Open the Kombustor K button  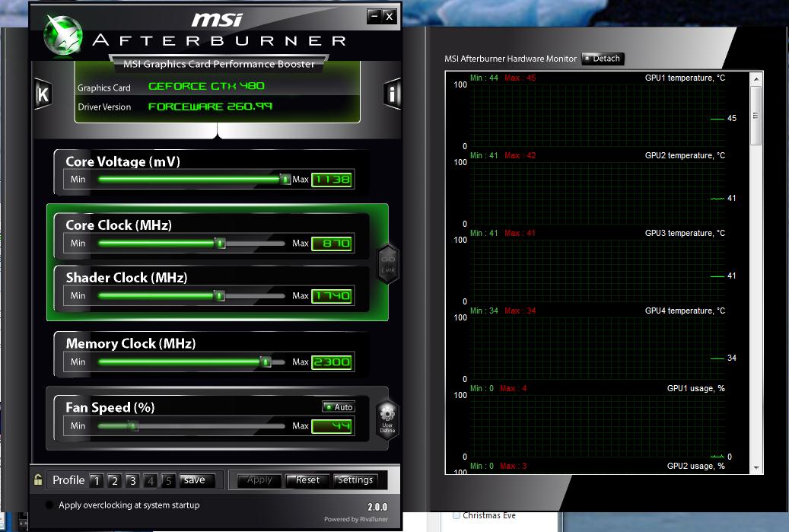coord(43,94)
